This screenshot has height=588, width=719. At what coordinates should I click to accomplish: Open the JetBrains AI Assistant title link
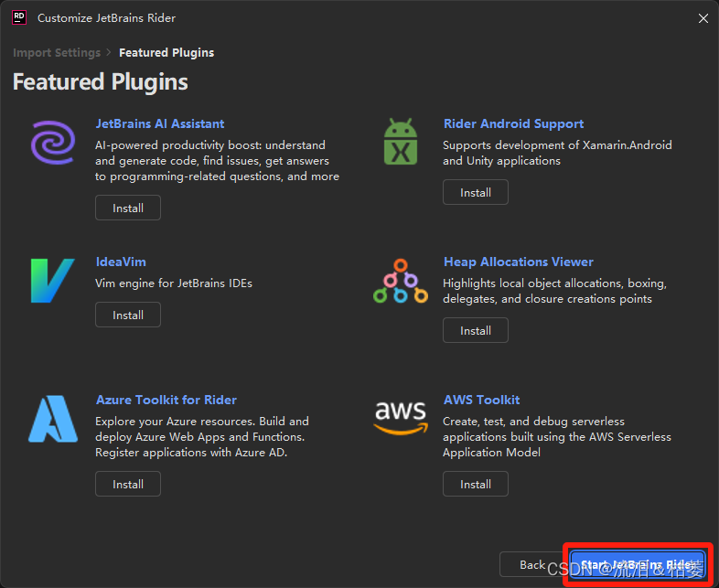pos(159,123)
